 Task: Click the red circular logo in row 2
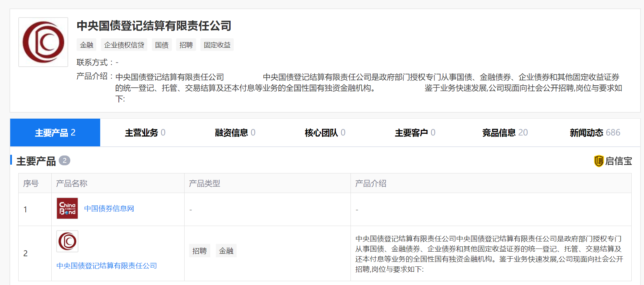[x=67, y=241]
